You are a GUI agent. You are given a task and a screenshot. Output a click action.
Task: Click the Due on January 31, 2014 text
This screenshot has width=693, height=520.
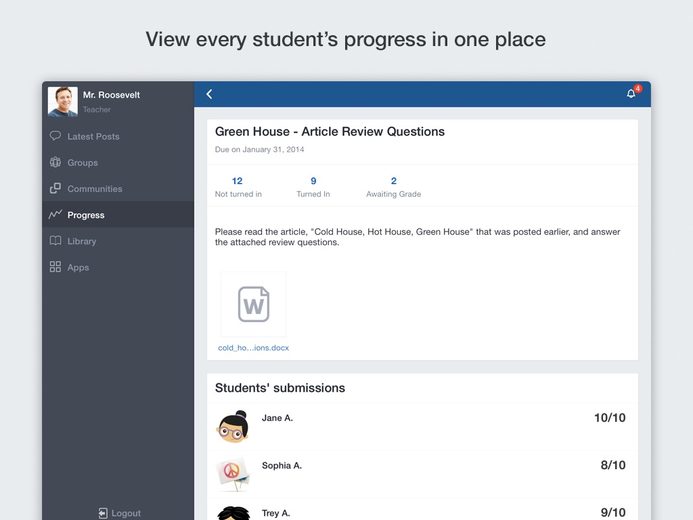point(259,149)
